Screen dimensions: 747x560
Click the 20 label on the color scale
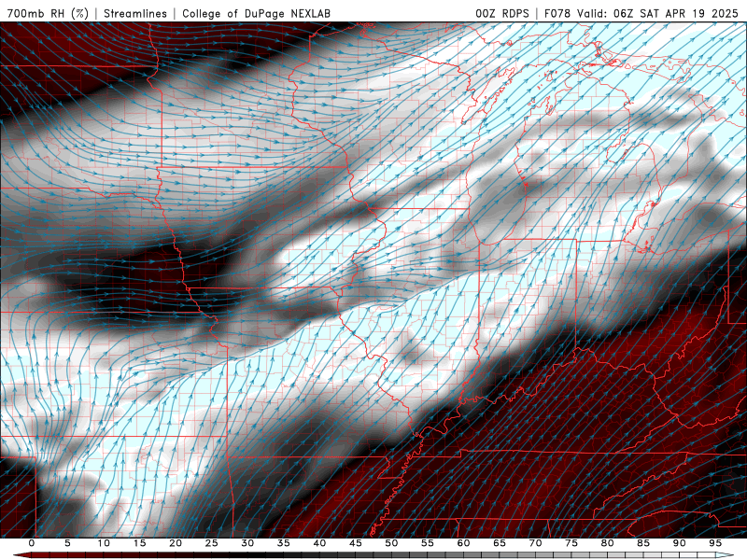click(x=176, y=543)
